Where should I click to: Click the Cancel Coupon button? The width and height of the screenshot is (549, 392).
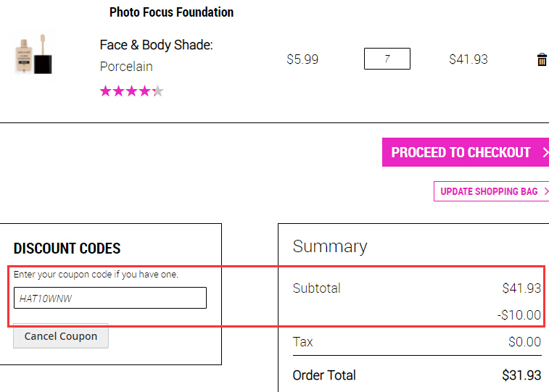click(61, 336)
